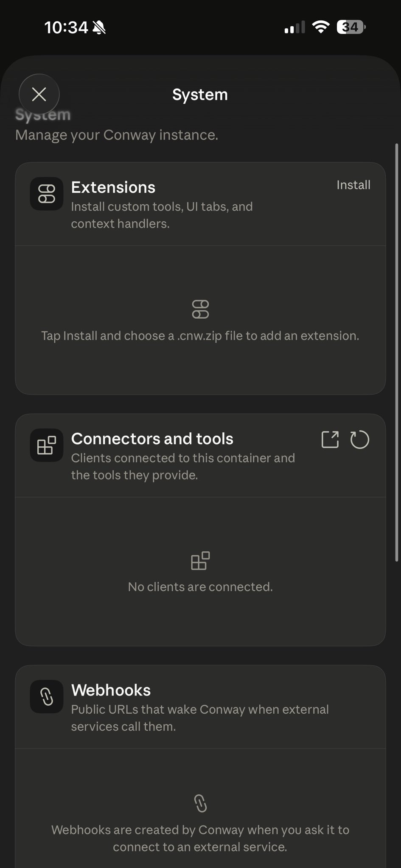Tap the .cnw.zip install hint text
The image size is (401, 868).
coord(200,336)
